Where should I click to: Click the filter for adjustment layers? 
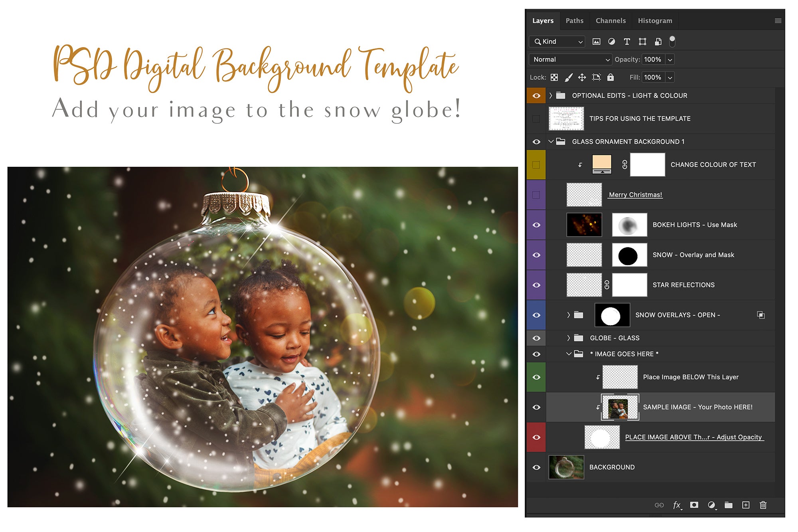[x=611, y=42]
